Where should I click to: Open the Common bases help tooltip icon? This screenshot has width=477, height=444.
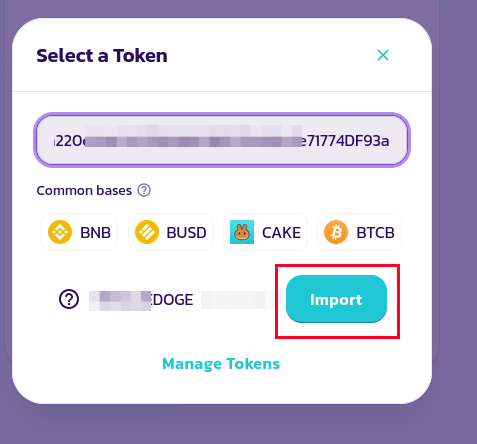144,190
